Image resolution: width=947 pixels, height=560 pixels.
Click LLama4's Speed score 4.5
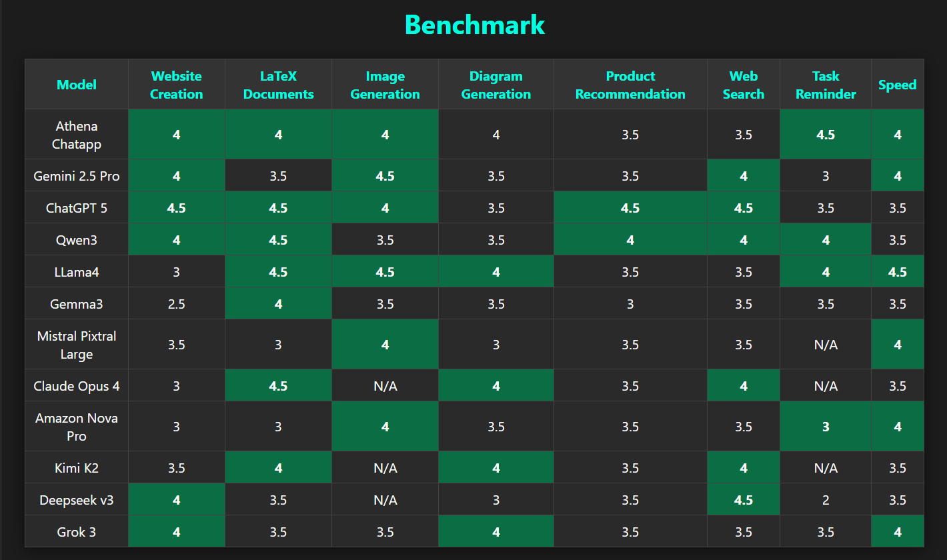tap(898, 272)
